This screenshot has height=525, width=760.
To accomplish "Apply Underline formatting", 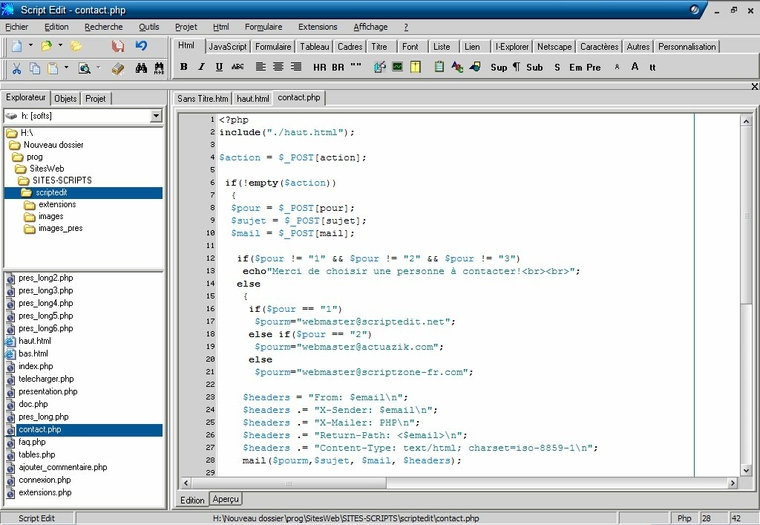I will point(219,67).
